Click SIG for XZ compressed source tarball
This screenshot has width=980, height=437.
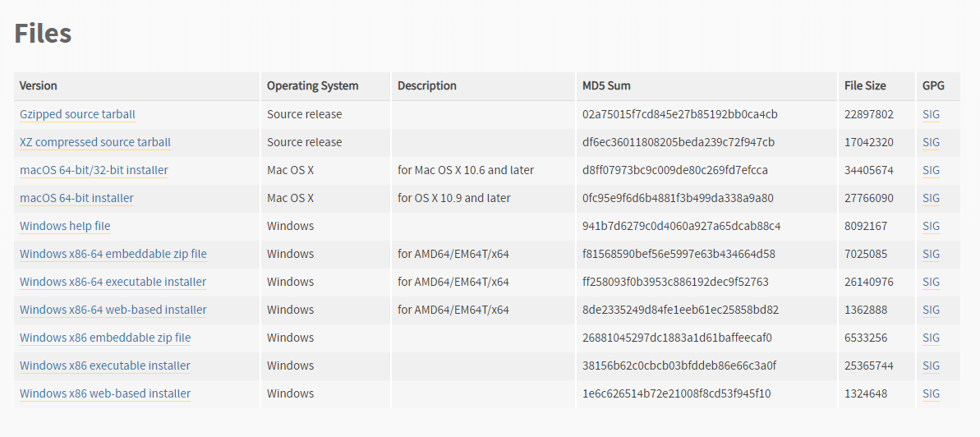931,142
